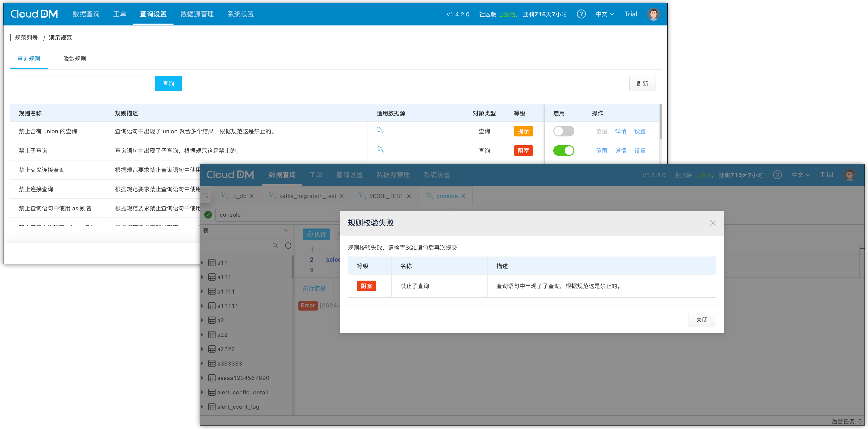
Task: Close the rule validation failed dialog via X
Action: pyautogui.click(x=712, y=223)
